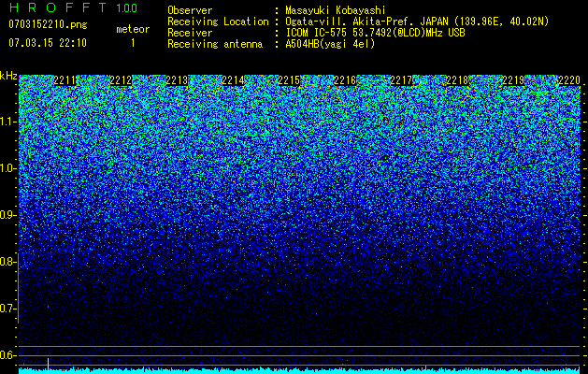Click the date stamp 07.03.15 22:10

48,43
